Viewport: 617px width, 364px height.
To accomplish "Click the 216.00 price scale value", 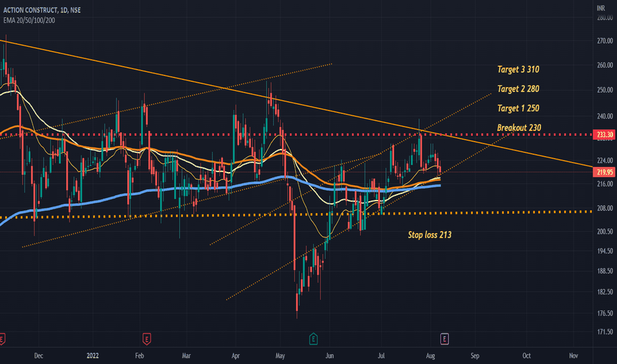I will [605, 184].
